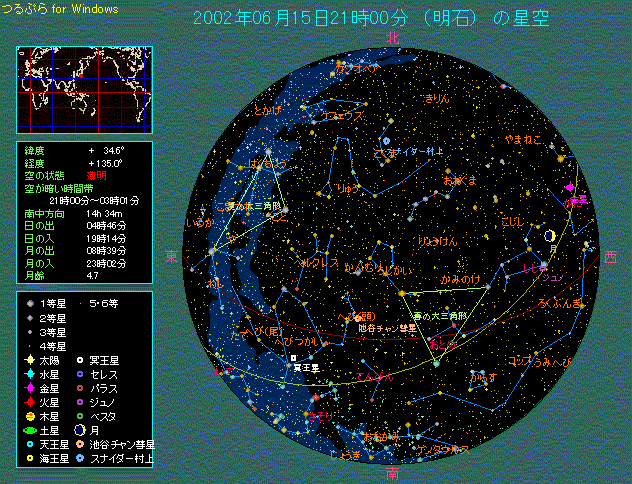
Task: Click the りょうけん constellation label
Action: point(438,241)
